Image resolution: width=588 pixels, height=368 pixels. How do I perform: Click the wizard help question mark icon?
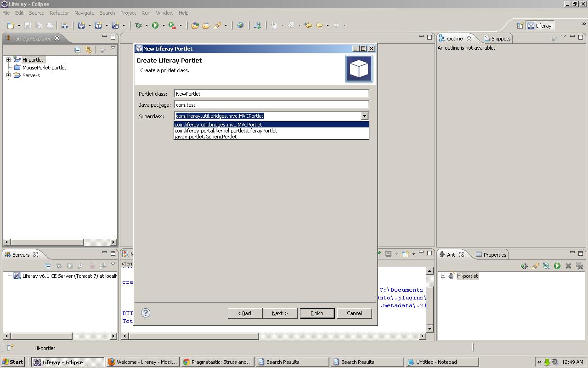click(146, 313)
